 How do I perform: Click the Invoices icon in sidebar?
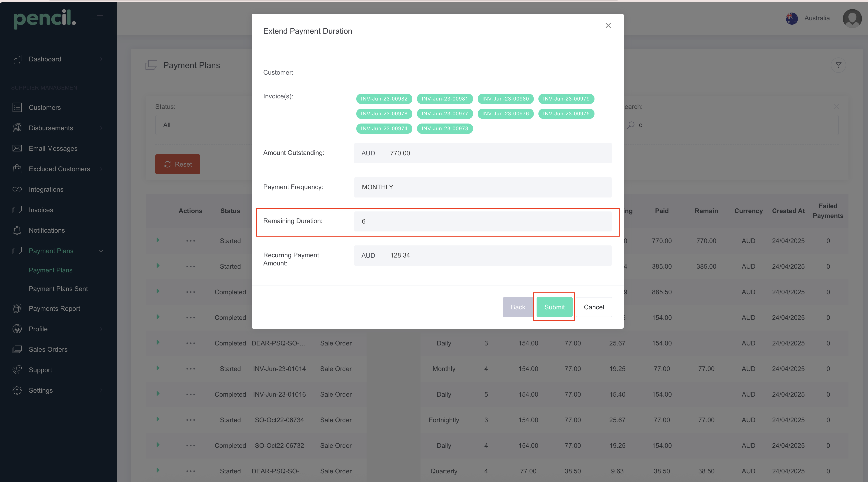point(17,210)
